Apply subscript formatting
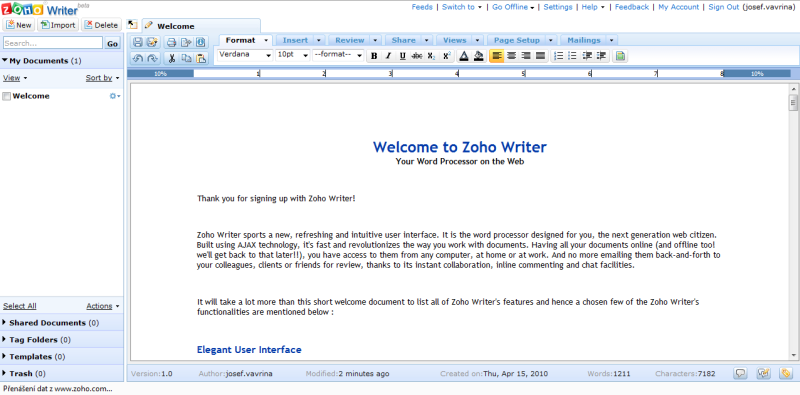Viewport: 800px width, 395px height. click(432, 56)
